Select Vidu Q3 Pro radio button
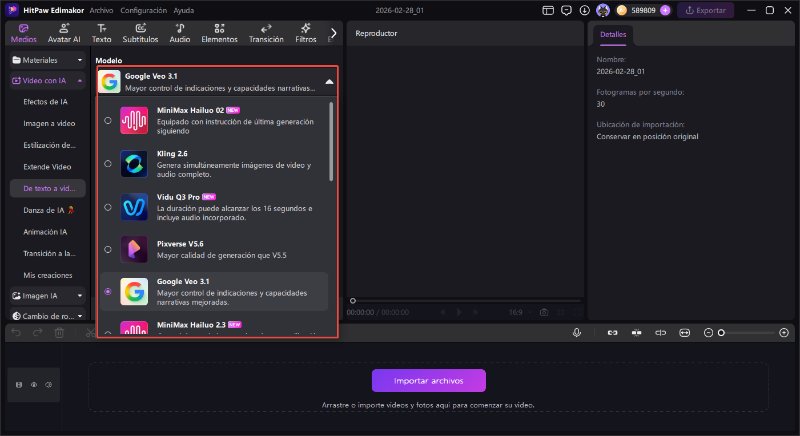Viewport: 800px width, 436px height. (108, 208)
